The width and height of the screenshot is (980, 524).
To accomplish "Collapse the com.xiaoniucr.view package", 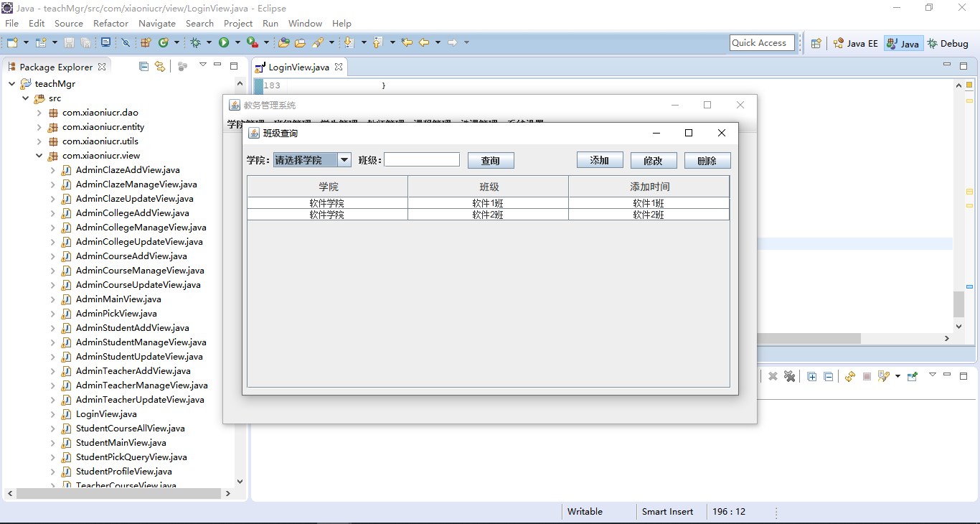I will 39,156.
